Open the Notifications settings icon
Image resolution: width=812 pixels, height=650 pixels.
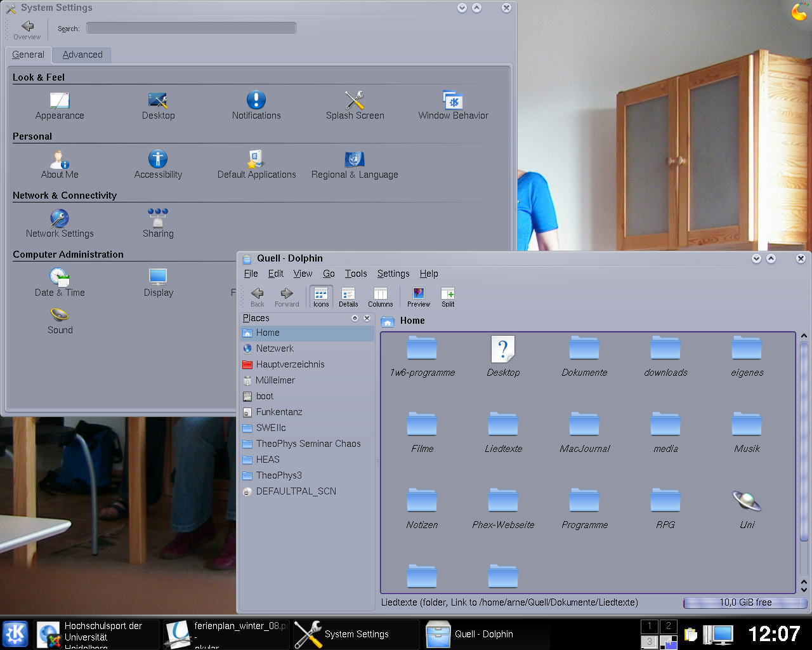pos(256,105)
